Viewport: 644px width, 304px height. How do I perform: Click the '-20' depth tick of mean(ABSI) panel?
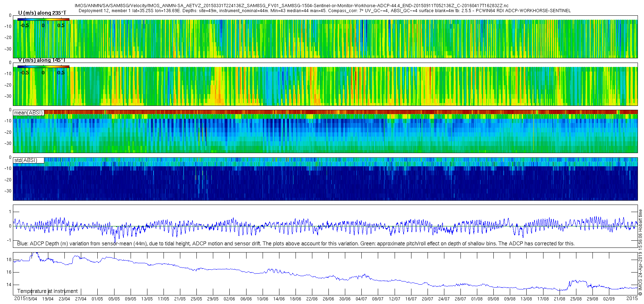8,132
